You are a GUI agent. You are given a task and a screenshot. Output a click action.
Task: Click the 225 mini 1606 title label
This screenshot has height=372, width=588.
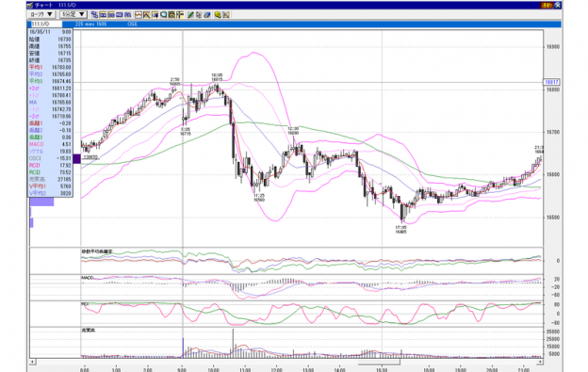point(90,24)
